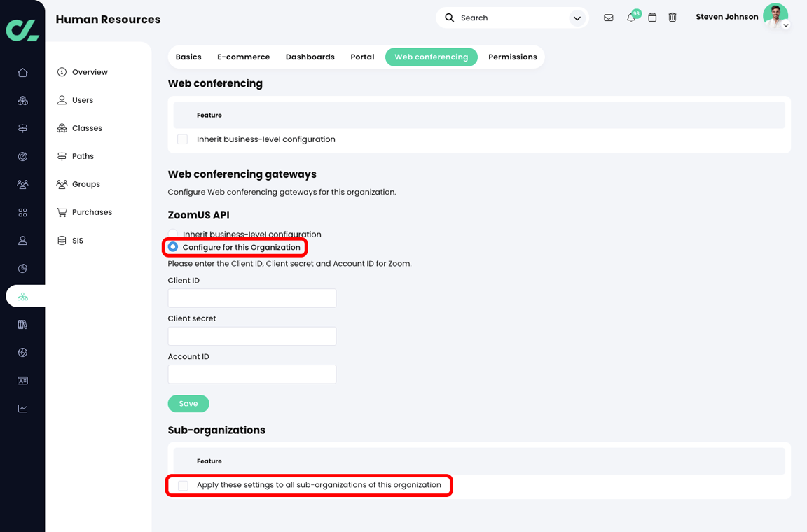Open the trash icon in the top bar
Viewport: 807px width, 532px height.
click(672, 17)
